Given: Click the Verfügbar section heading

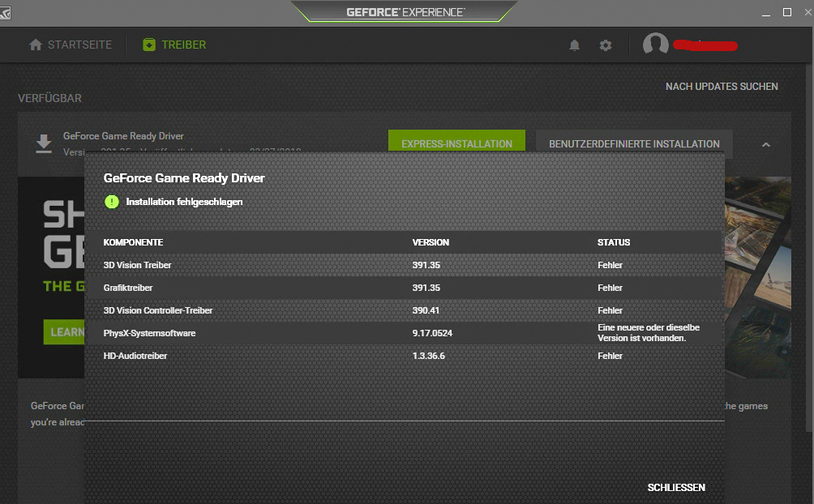Looking at the screenshot, I should [49, 98].
